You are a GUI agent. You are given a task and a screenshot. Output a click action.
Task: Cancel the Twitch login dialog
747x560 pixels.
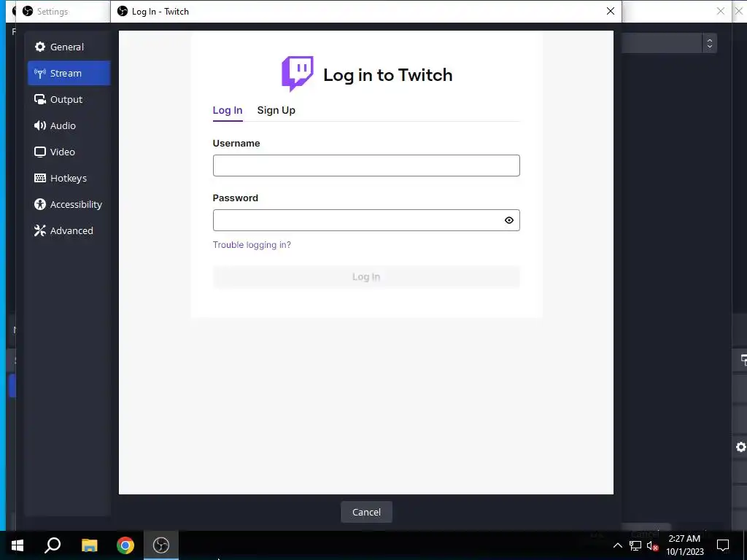pos(366,512)
